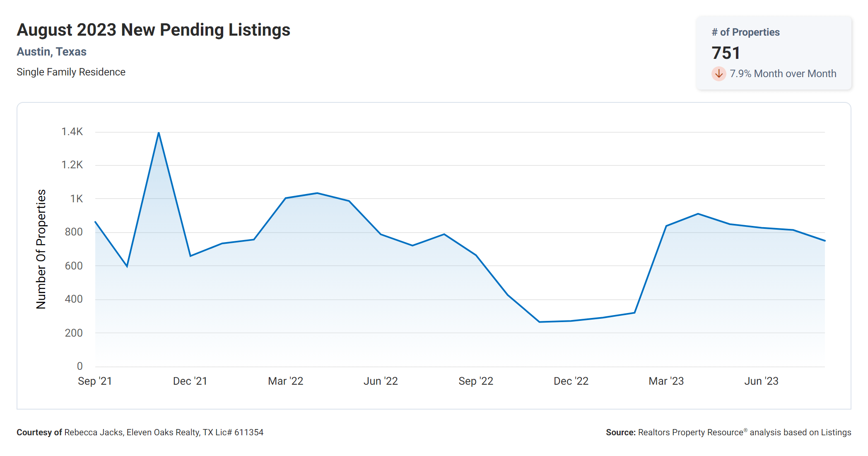Click the Dec '21 x-axis label
The width and height of the screenshot is (868, 456).
[190, 381]
